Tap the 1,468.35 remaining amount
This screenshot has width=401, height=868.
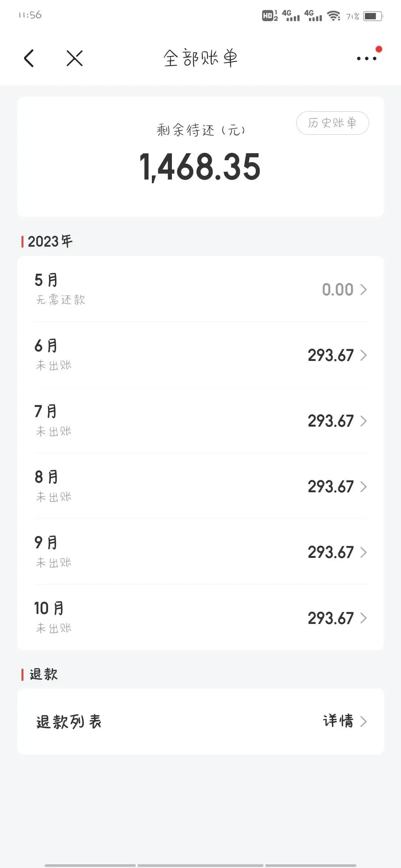click(200, 167)
